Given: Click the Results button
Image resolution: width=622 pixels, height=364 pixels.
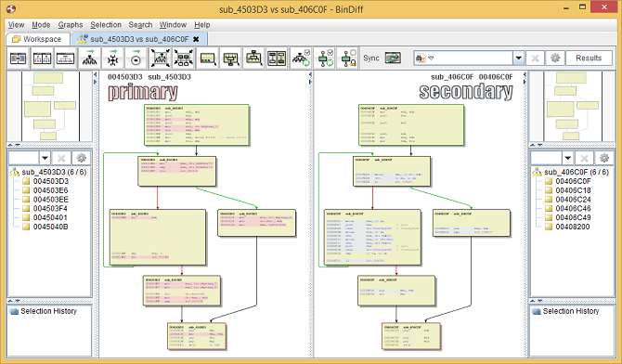Looking at the screenshot, I should pyautogui.click(x=589, y=58).
